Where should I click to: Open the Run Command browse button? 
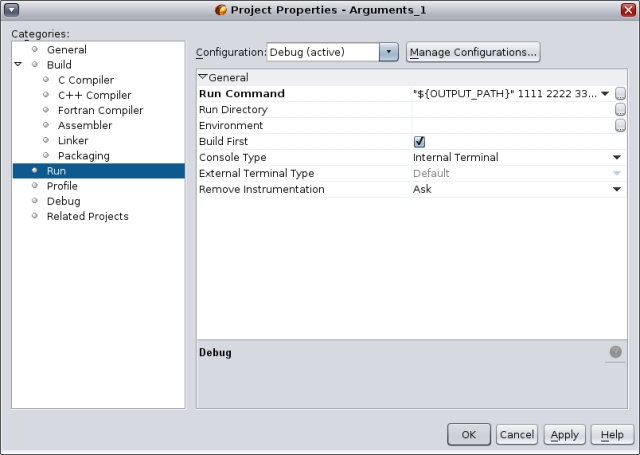coord(620,94)
